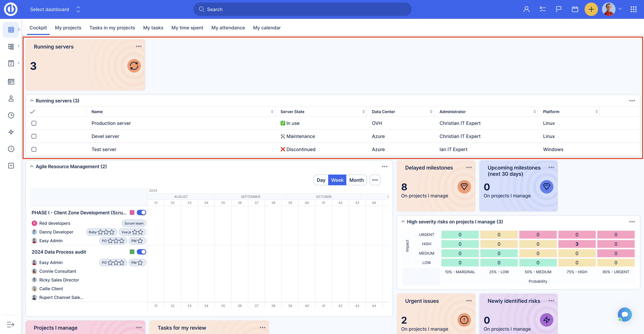Click the user profile icon in header
The width and height of the screenshot is (644, 334).
[526, 10]
